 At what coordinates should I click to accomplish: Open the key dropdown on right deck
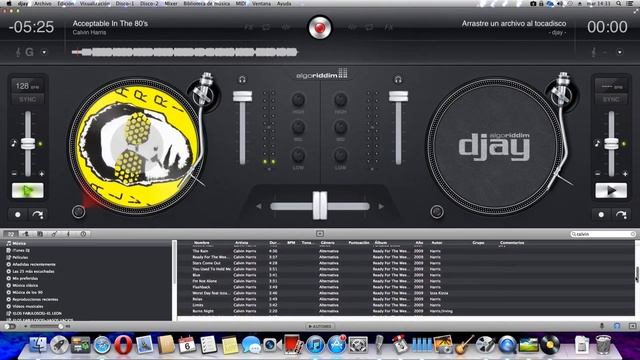(x=620, y=52)
